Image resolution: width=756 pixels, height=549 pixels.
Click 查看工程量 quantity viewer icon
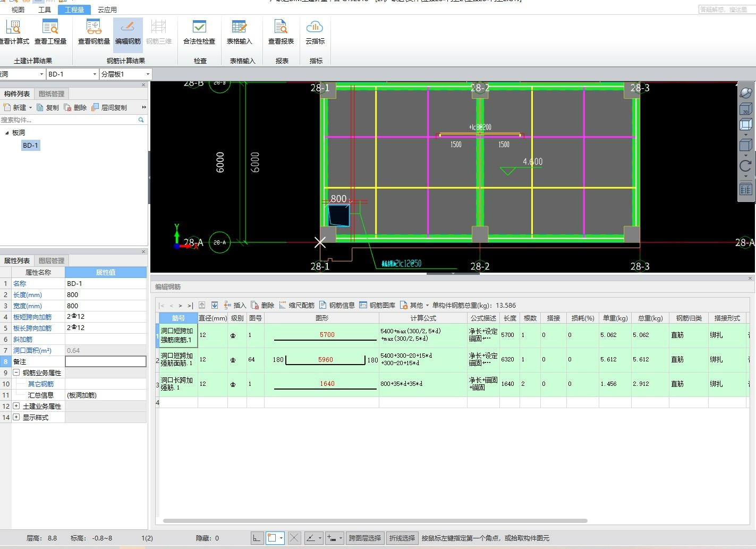50,32
